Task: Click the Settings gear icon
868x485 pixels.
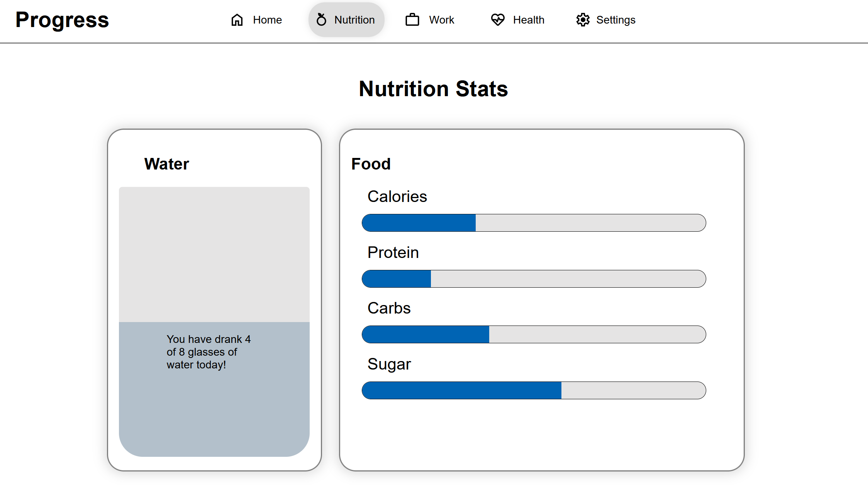Action: pyautogui.click(x=583, y=20)
